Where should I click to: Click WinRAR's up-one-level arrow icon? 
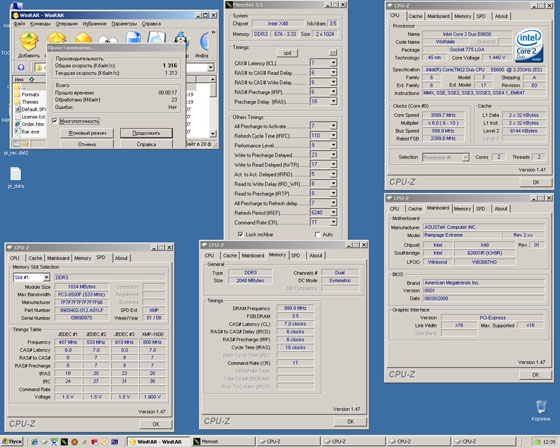[x=21, y=67]
